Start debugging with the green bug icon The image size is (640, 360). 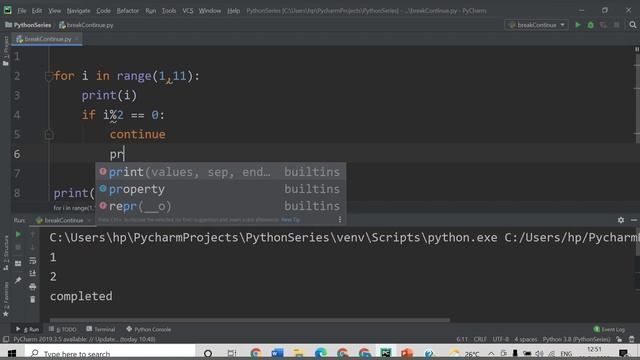point(591,25)
